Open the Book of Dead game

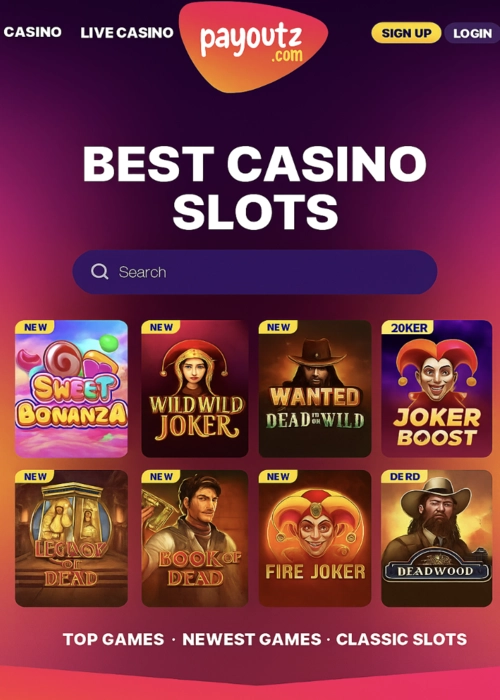point(195,538)
